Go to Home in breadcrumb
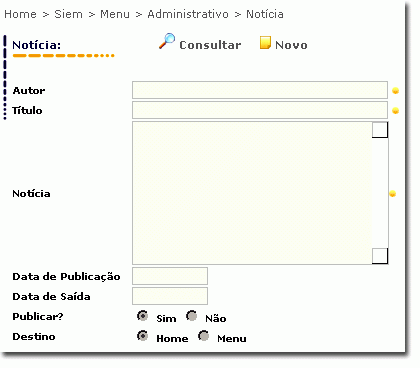Screen dimensions: 420x368 20,14
